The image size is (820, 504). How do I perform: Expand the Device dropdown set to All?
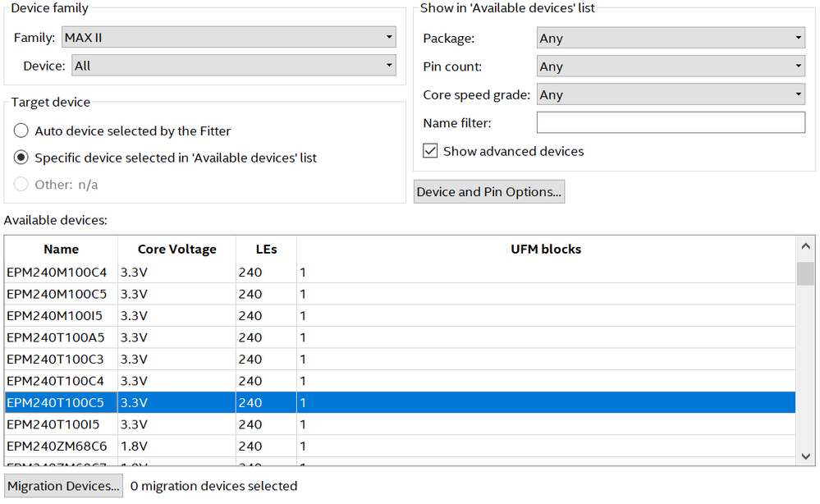pos(233,66)
